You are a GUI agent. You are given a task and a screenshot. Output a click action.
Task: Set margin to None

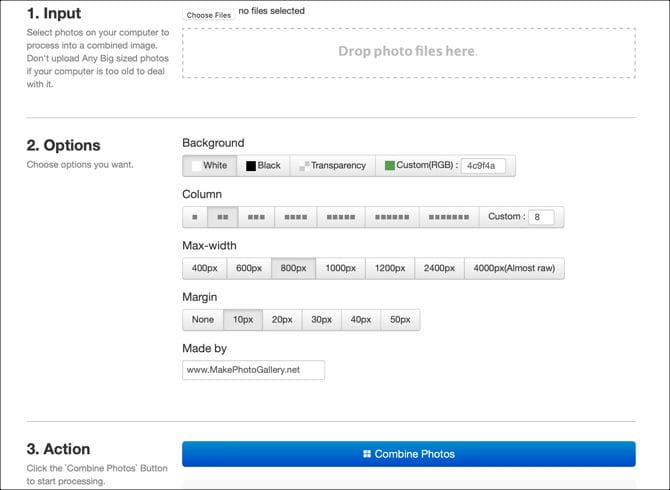pos(203,320)
